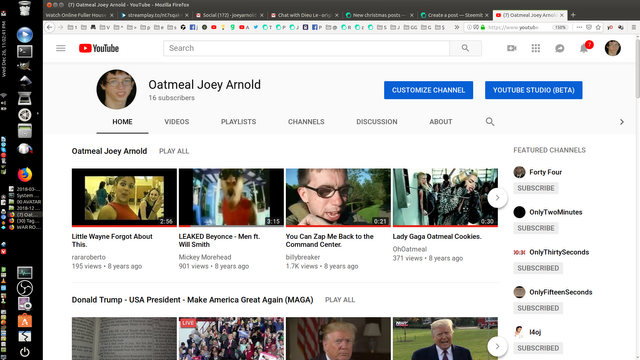Image resolution: width=640 pixels, height=360 pixels.
Task: Open the Terminal from the dock
Action: (x=24, y=51)
